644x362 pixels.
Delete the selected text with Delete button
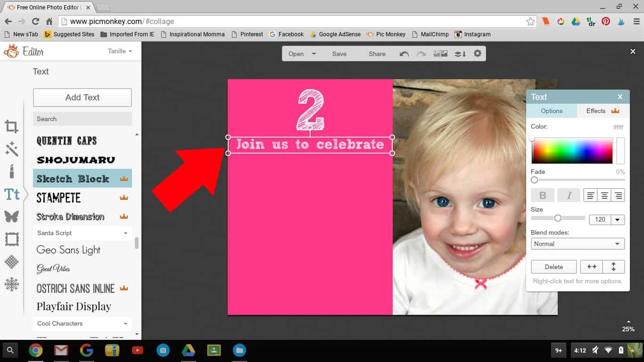tap(553, 267)
